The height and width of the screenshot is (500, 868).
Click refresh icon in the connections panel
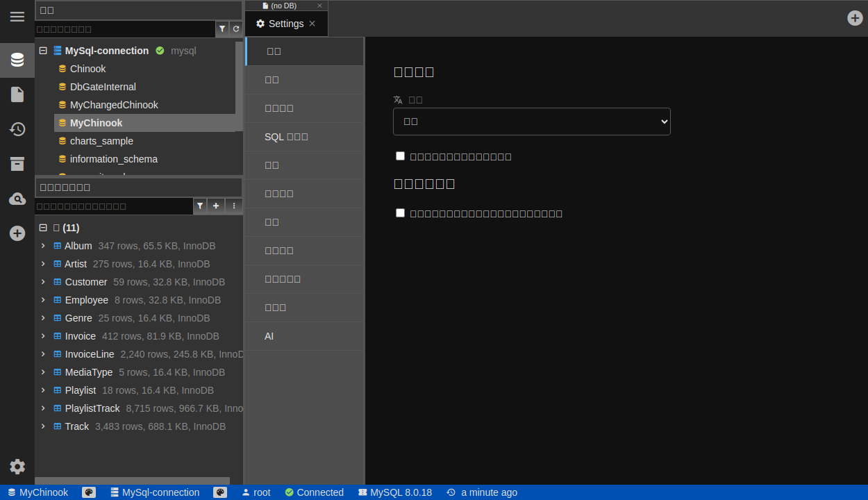point(236,29)
